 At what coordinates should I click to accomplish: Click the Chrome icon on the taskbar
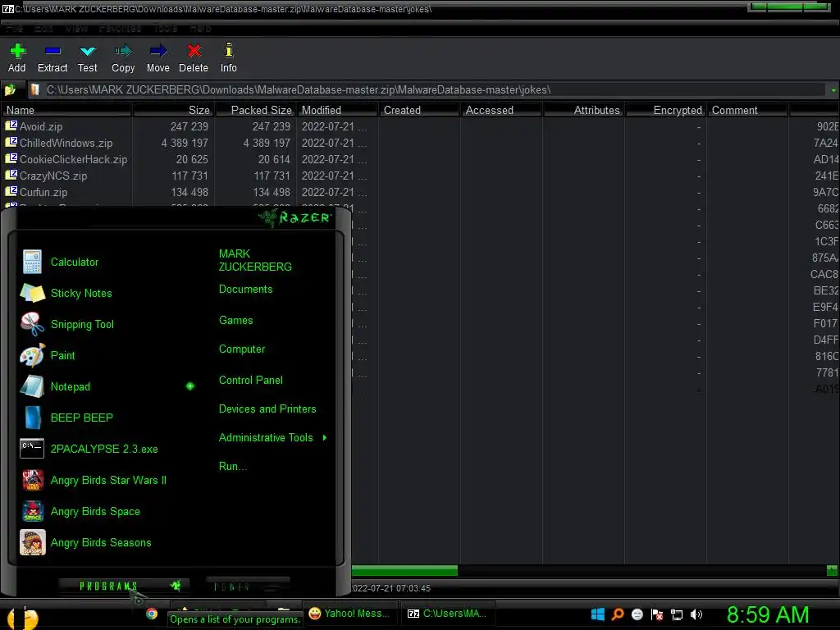152,614
